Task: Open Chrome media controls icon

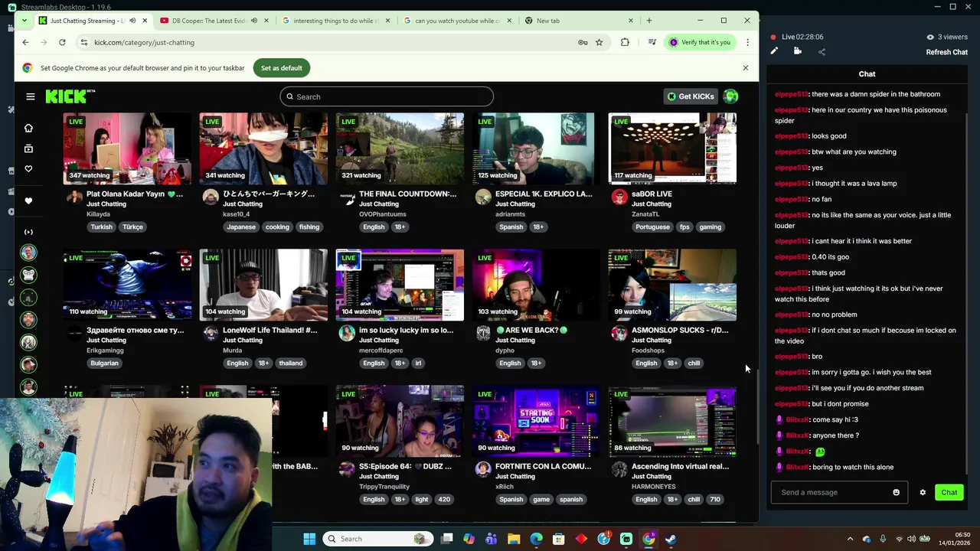Action: (652, 42)
